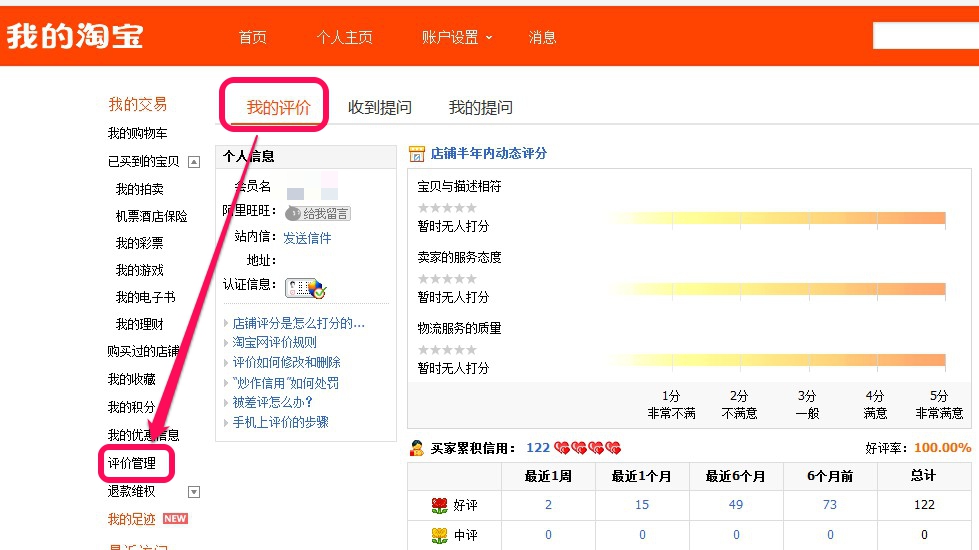979x550 pixels.
Task: Open 消息 in the top bar
Action: [542, 37]
